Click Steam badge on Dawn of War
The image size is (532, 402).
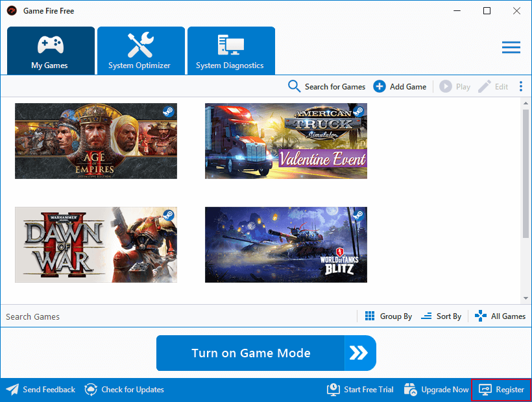(x=168, y=215)
